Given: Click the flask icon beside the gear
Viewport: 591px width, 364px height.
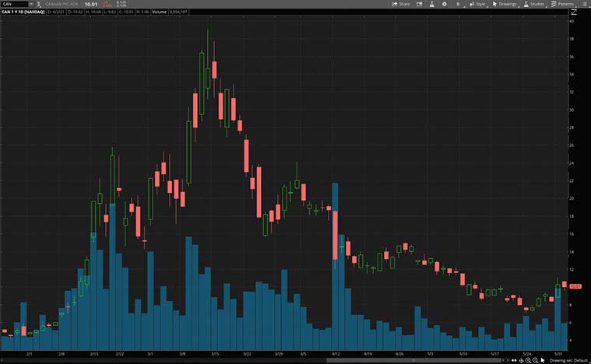Looking at the screenshot, I should pyautogui.click(x=431, y=4).
